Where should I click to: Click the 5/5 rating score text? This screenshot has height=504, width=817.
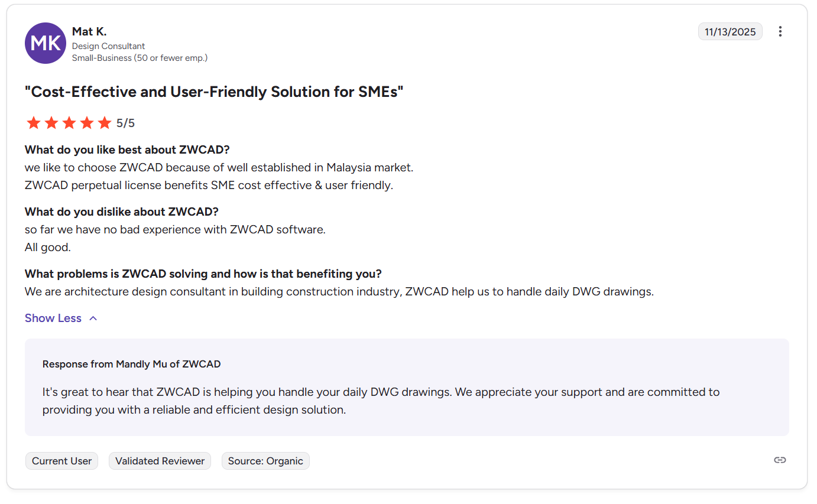coord(125,122)
